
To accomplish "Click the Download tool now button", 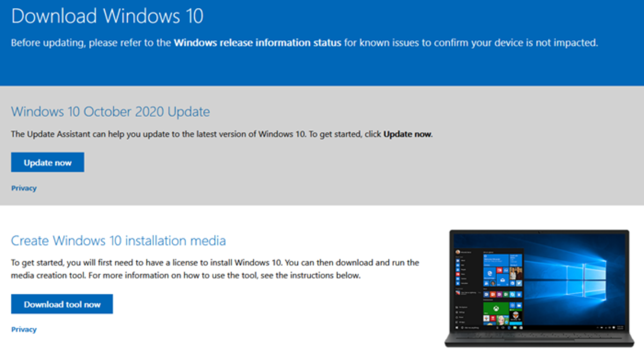I will click(62, 304).
